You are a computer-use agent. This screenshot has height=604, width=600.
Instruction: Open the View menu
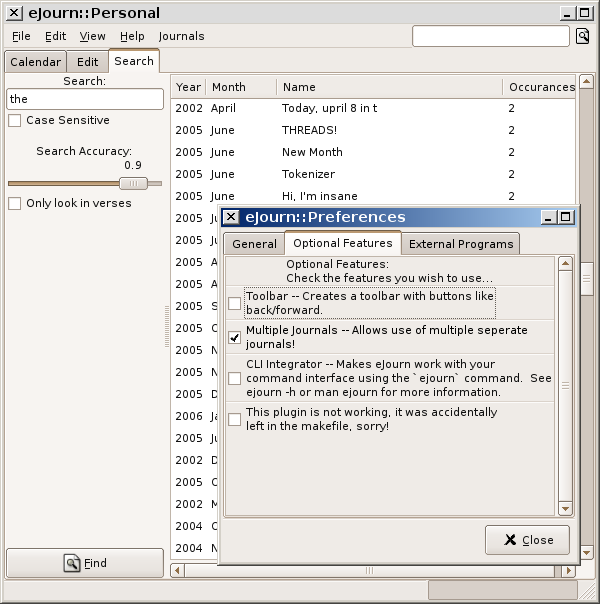tap(92, 36)
